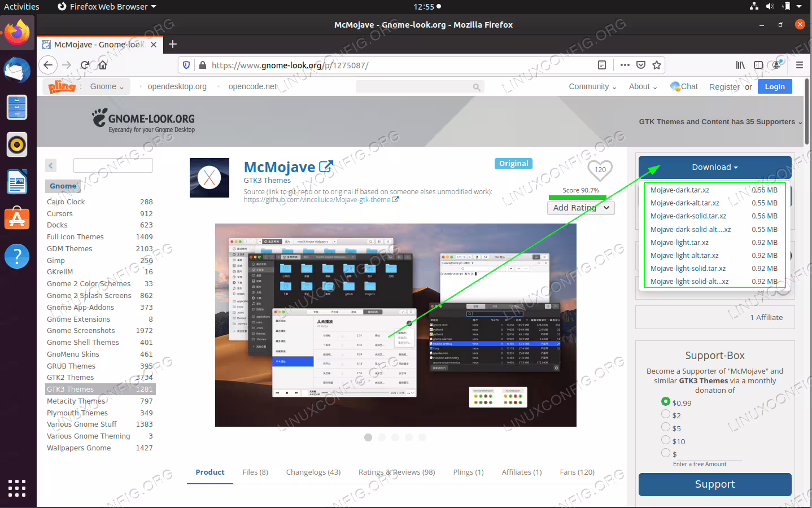The width and height of the screenshot is (812, 508).
Task: Open the Help icon in the dock
Action: (17, 256)
